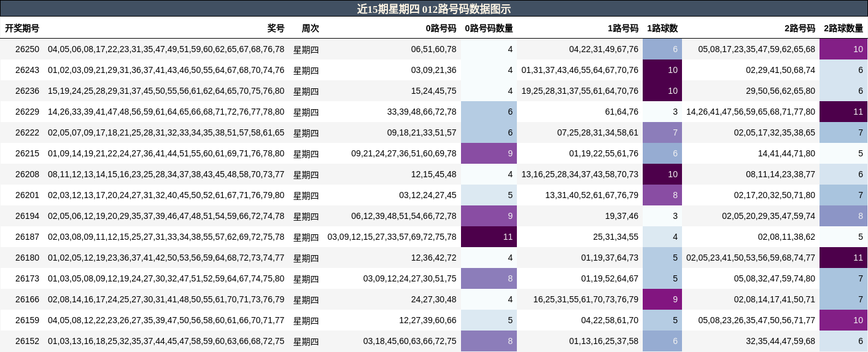Click the 2路球数量 cell in row 26194
Viewport: 868px width, 352px height.
[843, 216]
